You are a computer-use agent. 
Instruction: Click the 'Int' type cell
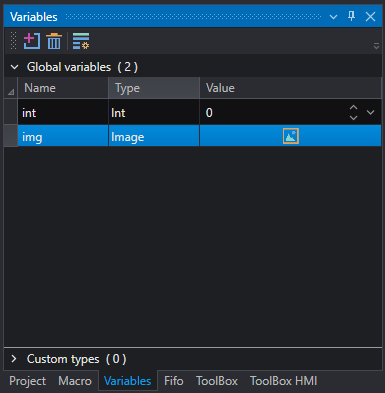(154, 113)
